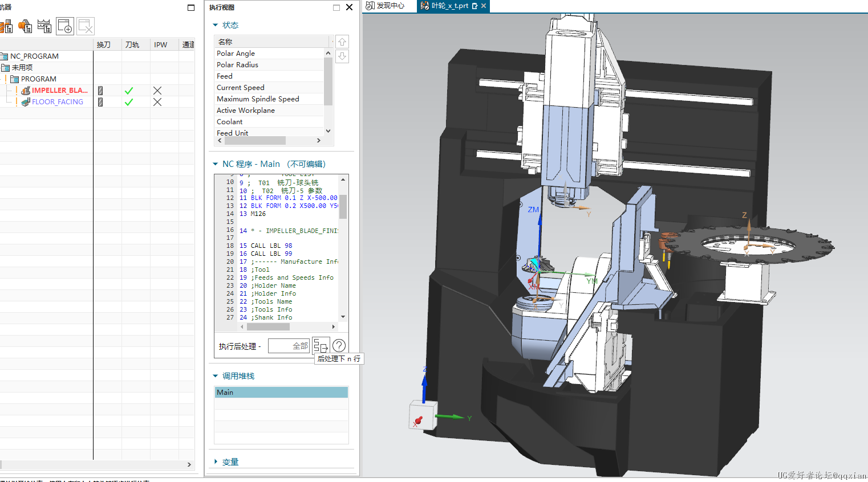Close the 执行视图 panel

pyautogui.click(x=350, y=7)
